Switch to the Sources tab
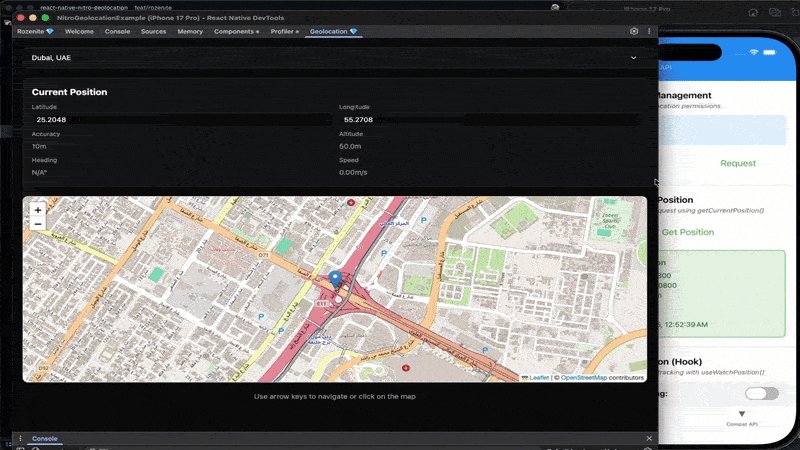Viewport: 800px width, 450px height. click(154, 32)
